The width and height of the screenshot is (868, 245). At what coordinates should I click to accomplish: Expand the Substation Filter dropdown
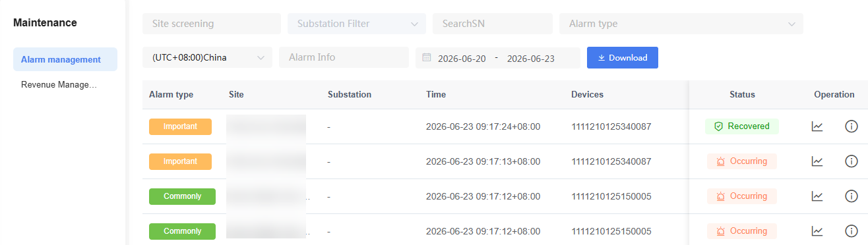click(x=357, y=24)
